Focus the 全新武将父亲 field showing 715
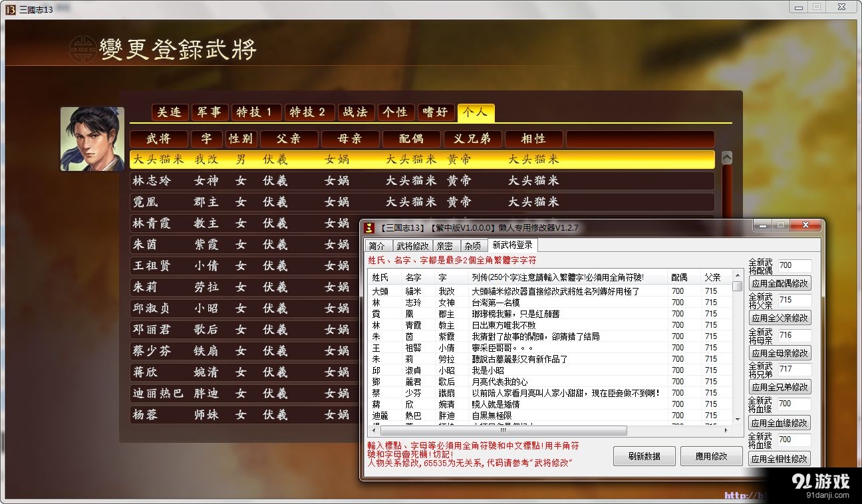This screenshot has width=862, height=504. 793,300
